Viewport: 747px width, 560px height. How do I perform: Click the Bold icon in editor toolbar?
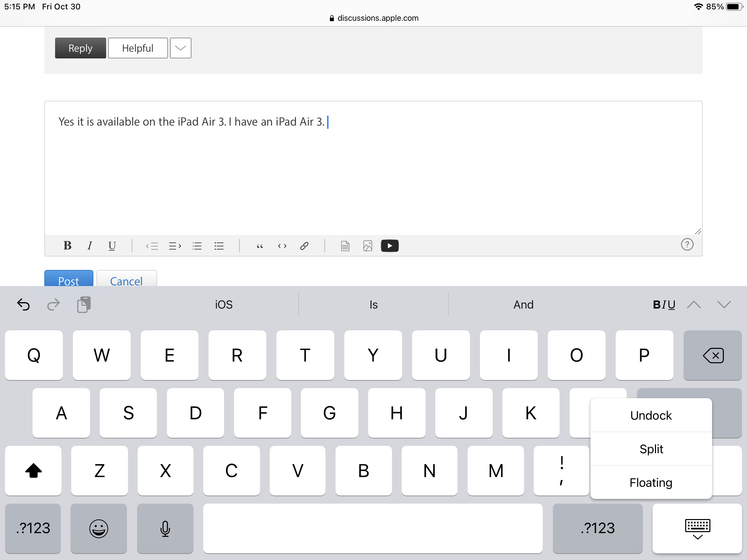coord(67,246)
